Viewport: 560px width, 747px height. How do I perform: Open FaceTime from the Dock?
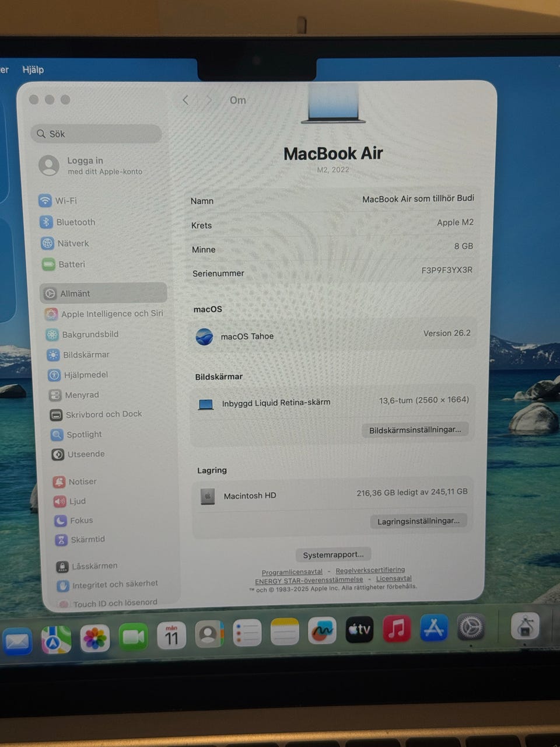coord(134,637)
